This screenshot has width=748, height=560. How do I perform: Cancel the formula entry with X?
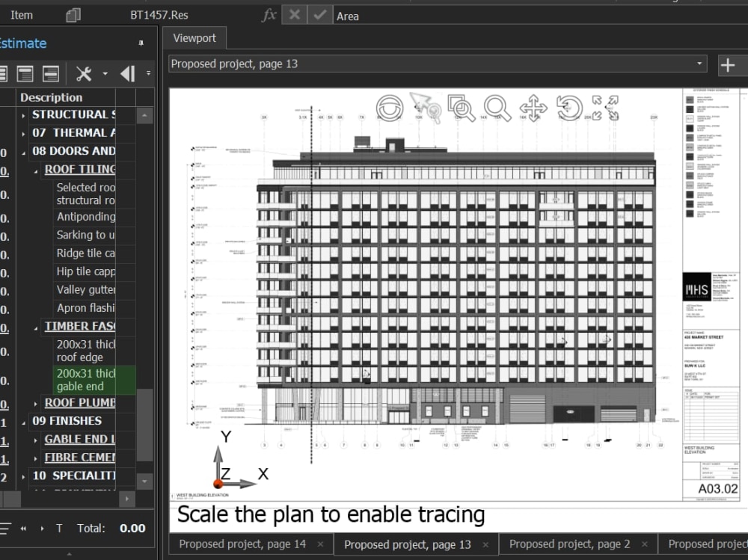click(x=294, y=15)
